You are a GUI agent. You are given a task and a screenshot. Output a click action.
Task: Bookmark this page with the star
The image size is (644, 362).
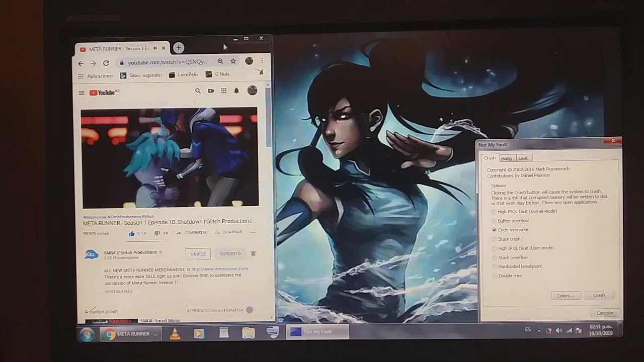[x=233, y=61]
